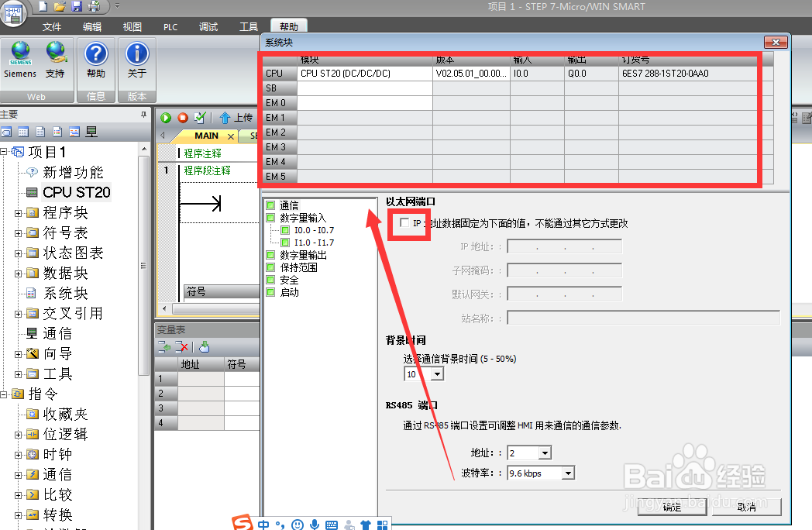Click the project tree vertical scrollbar

143,264
